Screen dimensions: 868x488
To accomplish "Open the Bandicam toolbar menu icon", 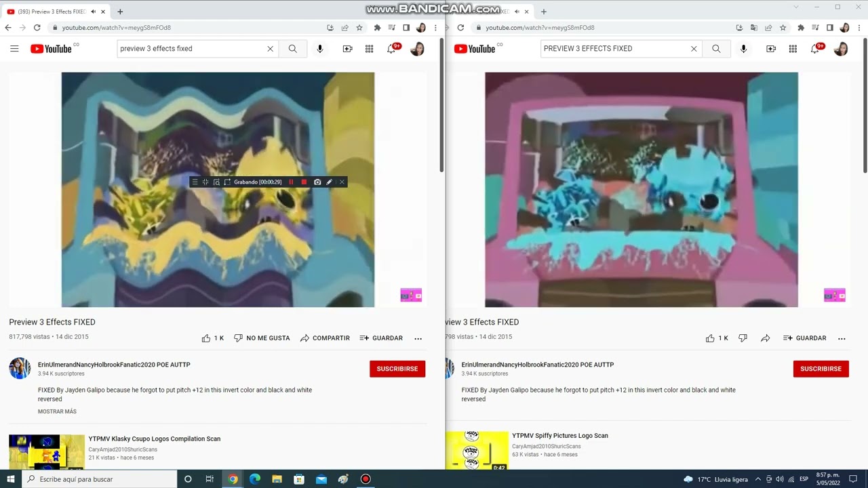I will 195,182.
